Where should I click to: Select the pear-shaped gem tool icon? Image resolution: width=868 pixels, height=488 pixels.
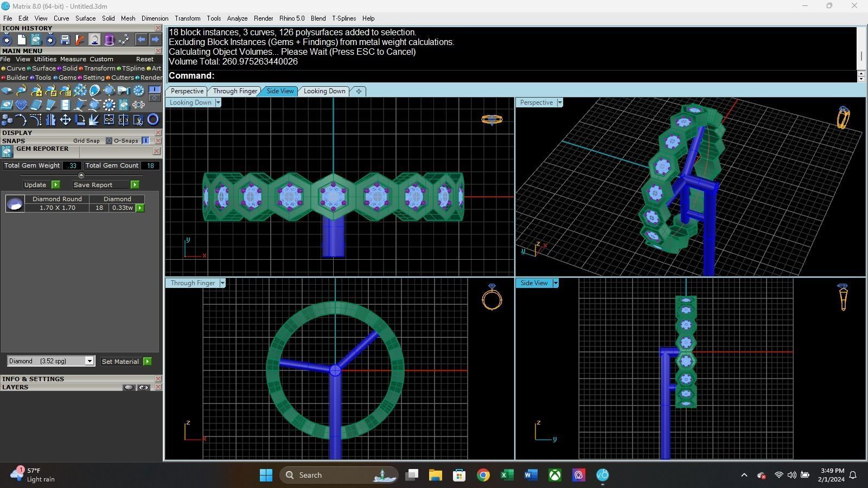coord(94,90)
